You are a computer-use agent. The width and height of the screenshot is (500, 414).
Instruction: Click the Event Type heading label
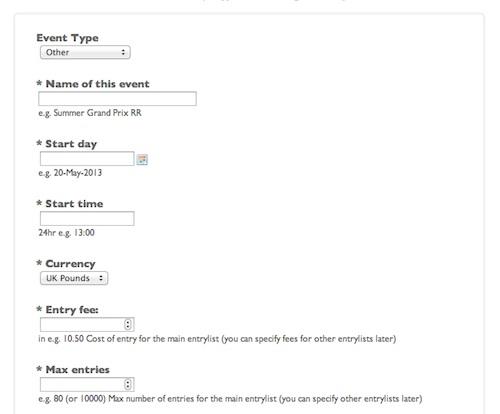67,38
